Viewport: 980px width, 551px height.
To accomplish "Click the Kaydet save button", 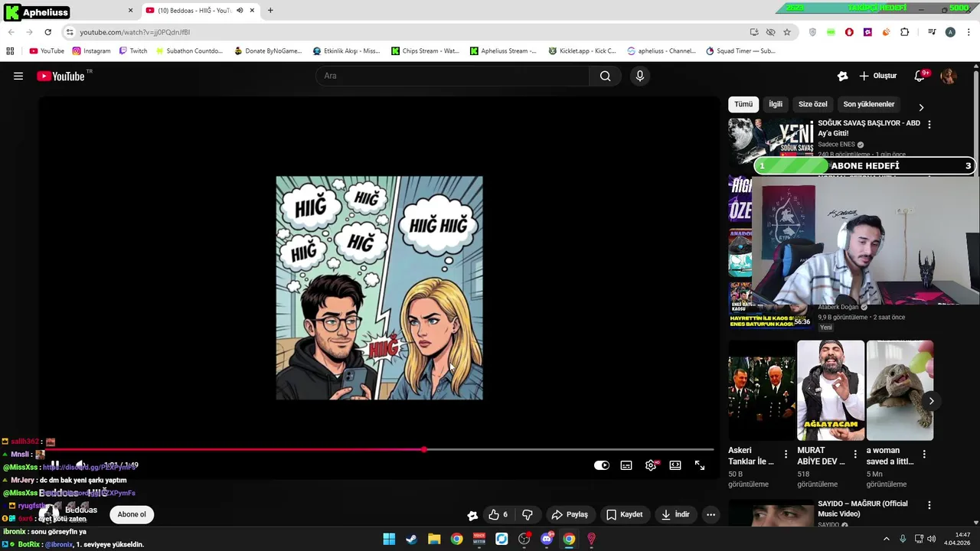I will pos(625,514).
